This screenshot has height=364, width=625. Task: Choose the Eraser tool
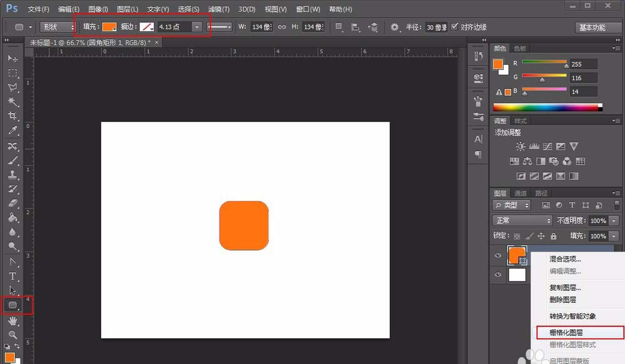[x=12, y=204]
